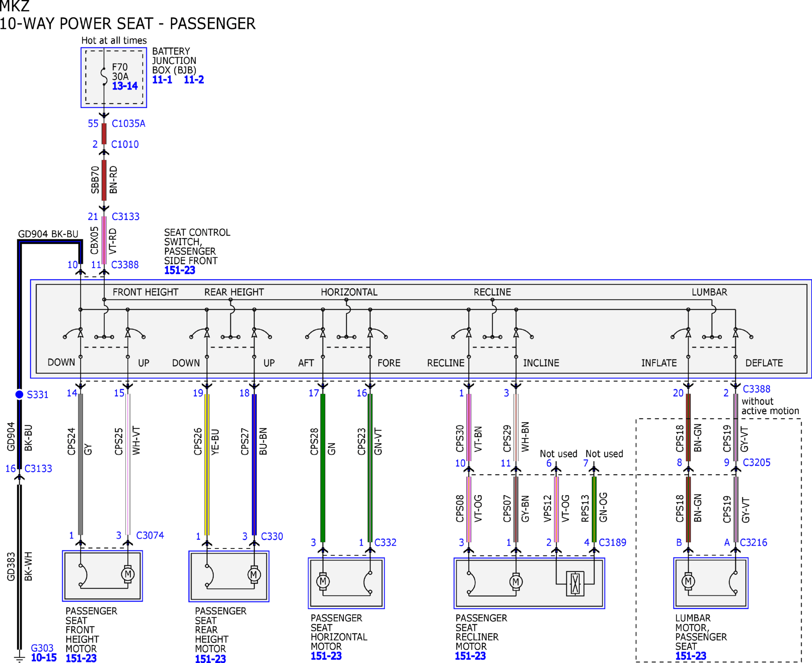Click the FORE switch position label
Viewport: 812px width, 663px height.
pos(388,363)
